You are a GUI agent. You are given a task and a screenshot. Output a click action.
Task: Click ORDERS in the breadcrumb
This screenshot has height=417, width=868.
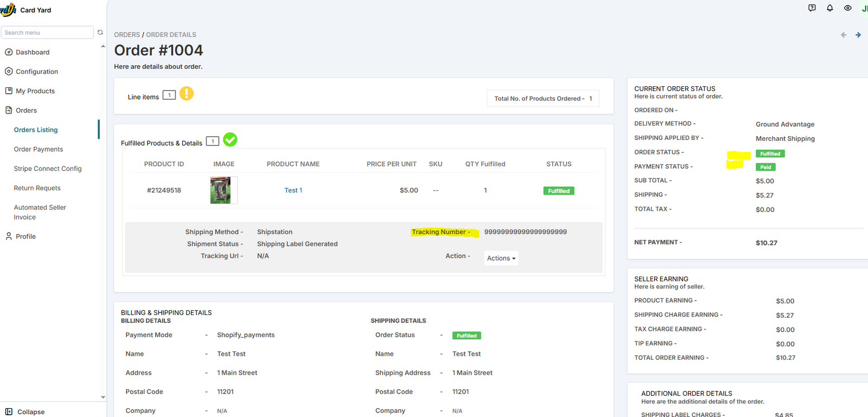tap(127, 35)
